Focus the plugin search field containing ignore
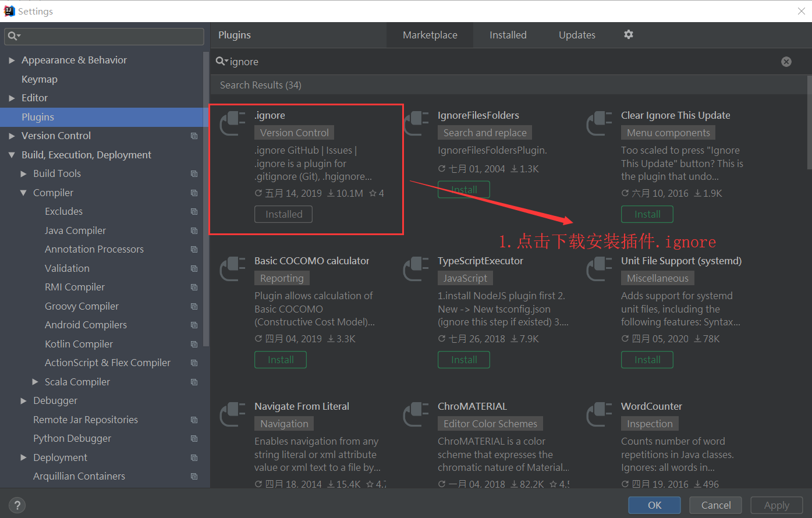Viewport: 812px width, 518px height. point(503,62)
